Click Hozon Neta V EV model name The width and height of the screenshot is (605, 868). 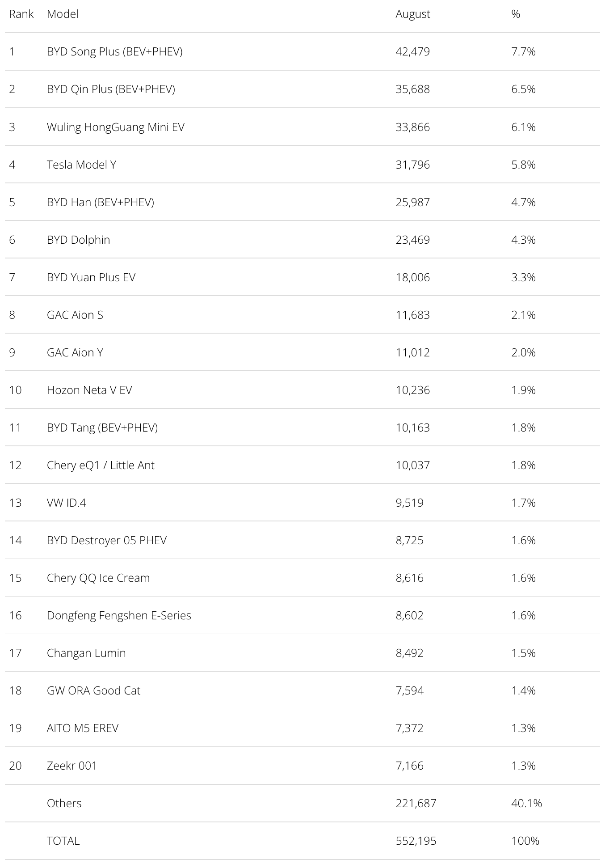89,390
